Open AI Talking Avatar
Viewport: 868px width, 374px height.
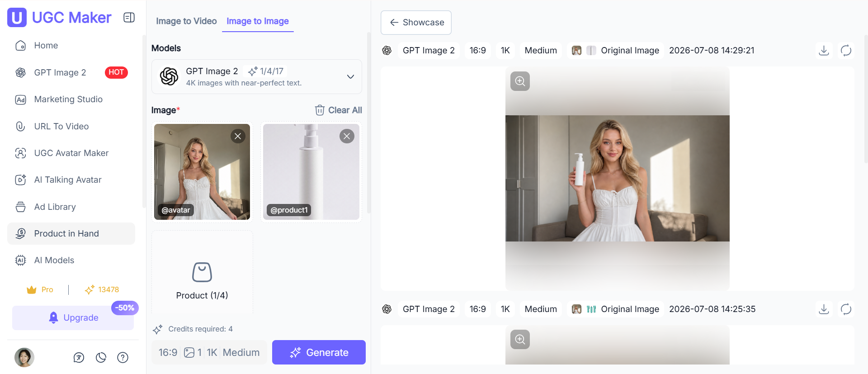pos(71,180)
